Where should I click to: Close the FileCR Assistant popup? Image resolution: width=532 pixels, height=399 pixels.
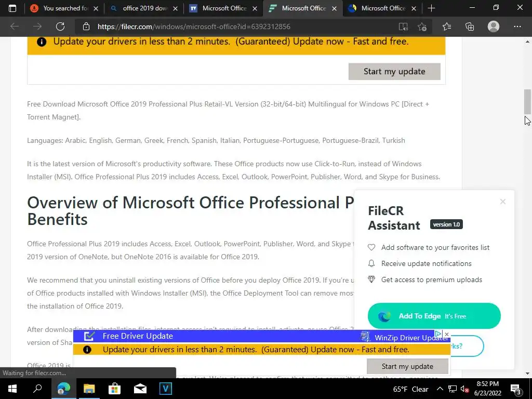click(502, 202)
